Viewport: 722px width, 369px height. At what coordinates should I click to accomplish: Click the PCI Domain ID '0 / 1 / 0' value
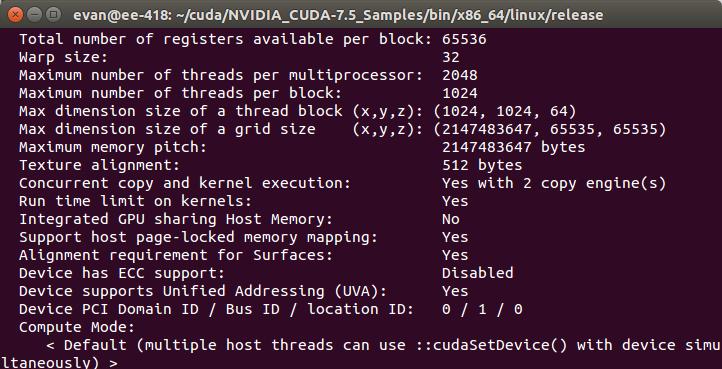point(482,309)
